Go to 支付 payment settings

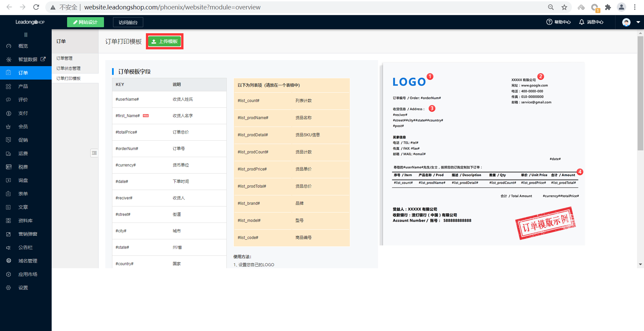point(23,113)
